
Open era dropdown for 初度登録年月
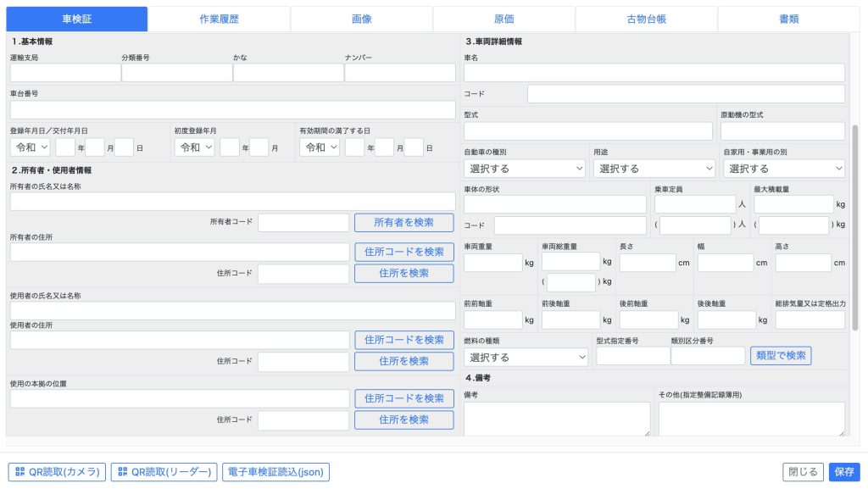click(195, 147)
